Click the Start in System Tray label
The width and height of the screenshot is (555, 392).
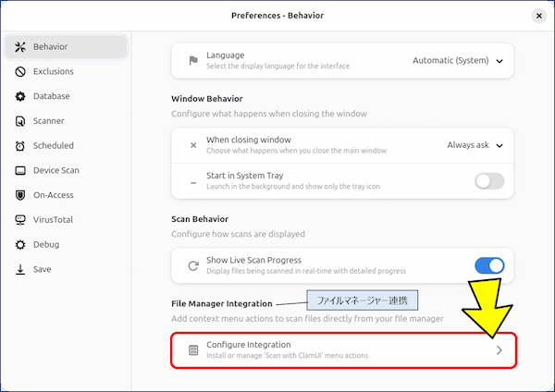(x=244, y=176)
